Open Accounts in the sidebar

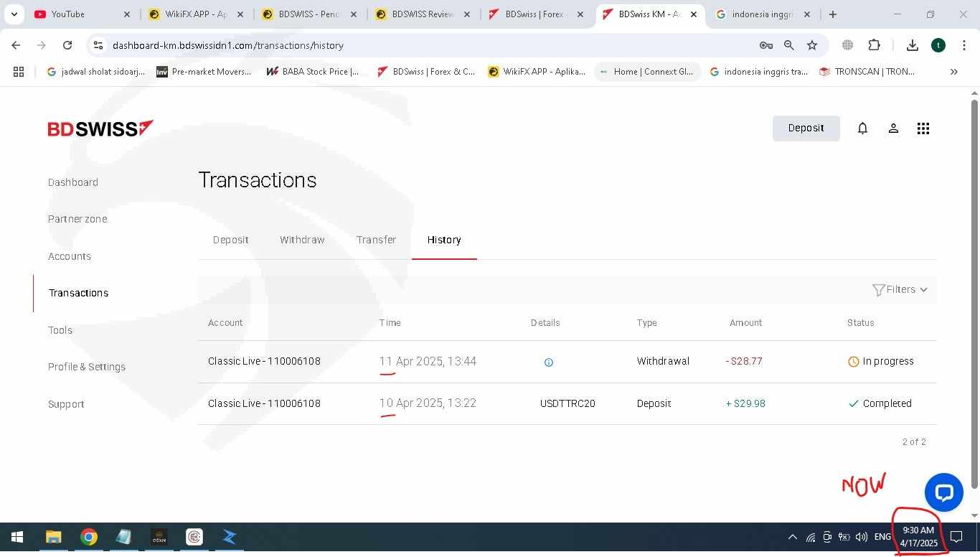70,256
